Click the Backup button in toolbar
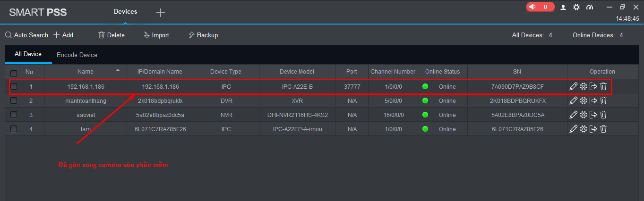Image resolution: width=644 pixels, height=201 pixels. 203,35
